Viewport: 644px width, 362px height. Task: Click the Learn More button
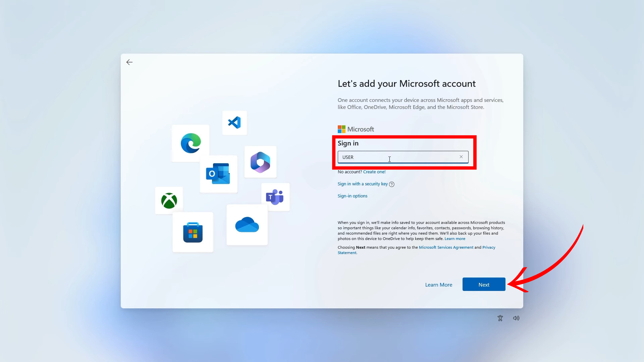point(438,285)
